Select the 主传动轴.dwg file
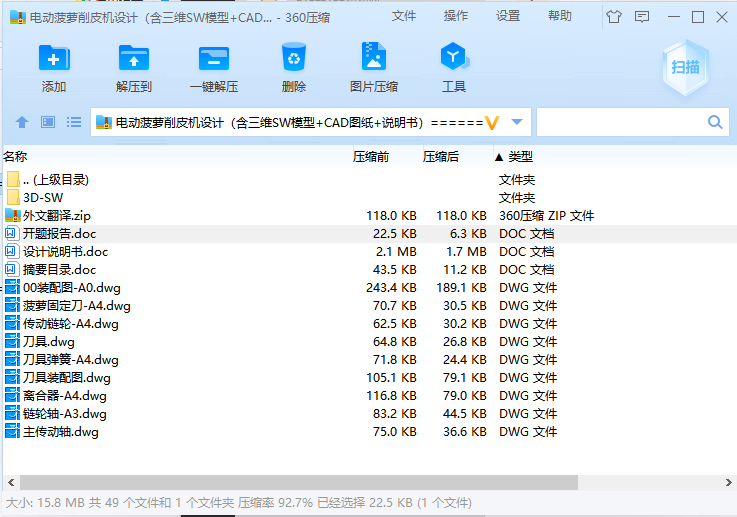This screenshot has height=517, width=737. coord(369,432)
